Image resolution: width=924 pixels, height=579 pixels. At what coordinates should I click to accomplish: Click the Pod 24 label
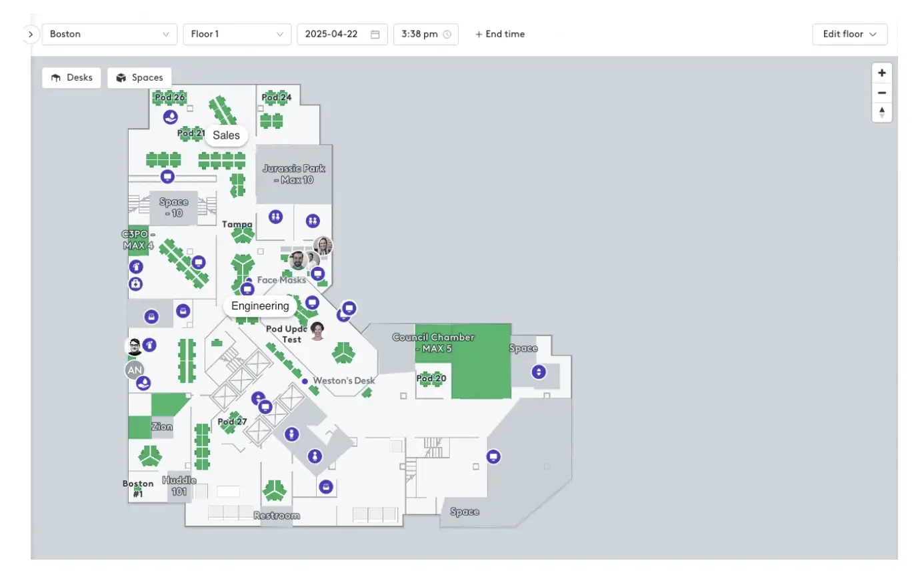point(277,97)
